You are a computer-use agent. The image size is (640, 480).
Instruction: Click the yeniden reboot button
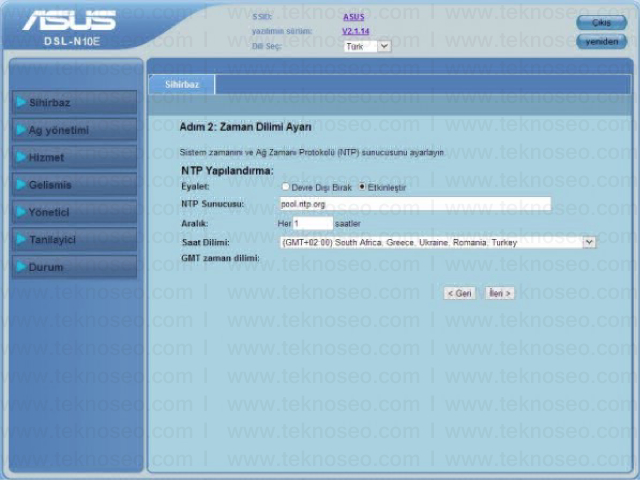pos(602,41)
